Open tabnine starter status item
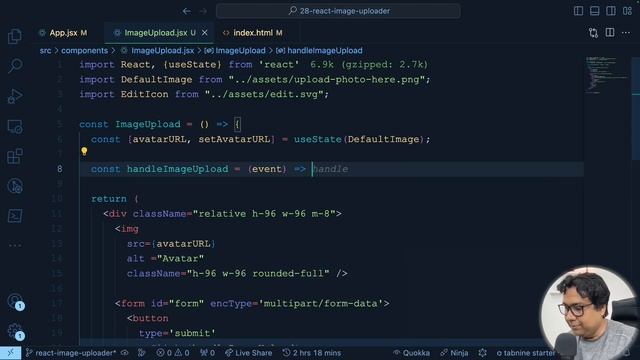The height and width of the screenshot is (360, 640). (x=526, y=353)
